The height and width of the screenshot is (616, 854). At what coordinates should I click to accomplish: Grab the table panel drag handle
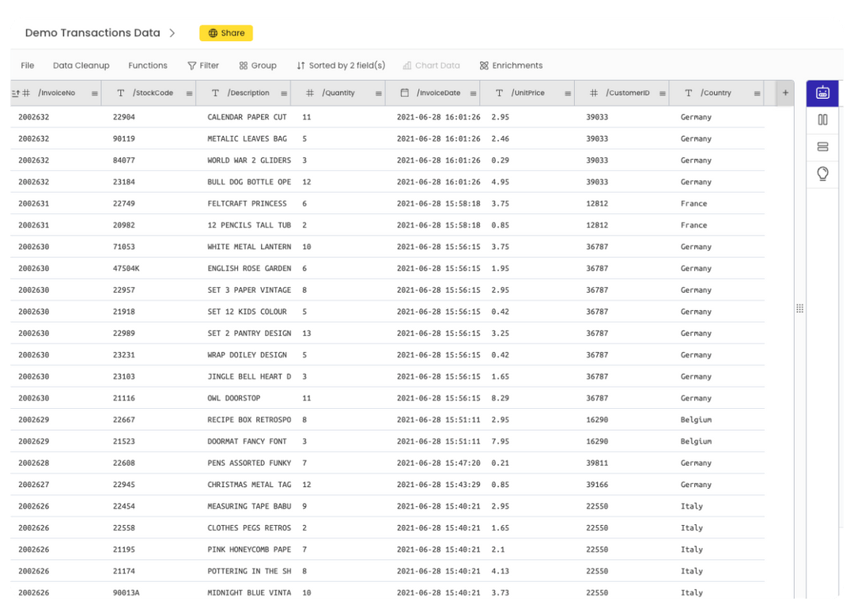(800, 308)
